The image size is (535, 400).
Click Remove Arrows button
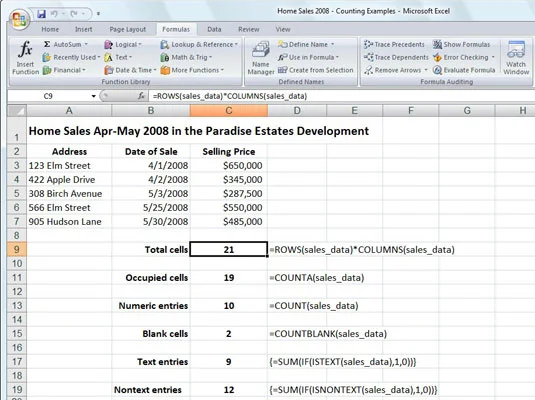395,70
